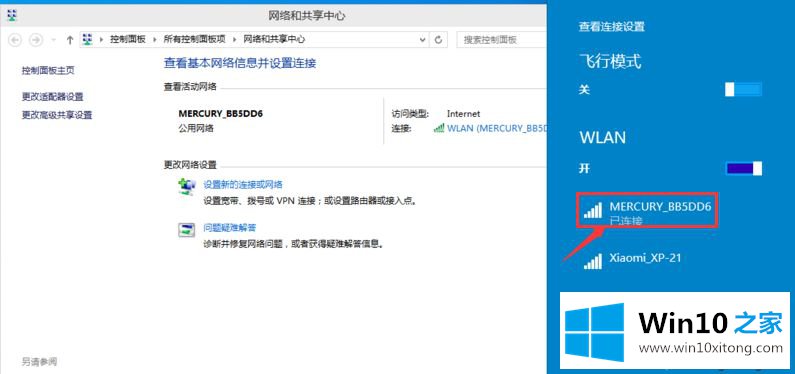Click the 所有控制面板项 breadcrumb
Image resolution: width=795 pixels, height=374 pixels.
pos(194,39)
